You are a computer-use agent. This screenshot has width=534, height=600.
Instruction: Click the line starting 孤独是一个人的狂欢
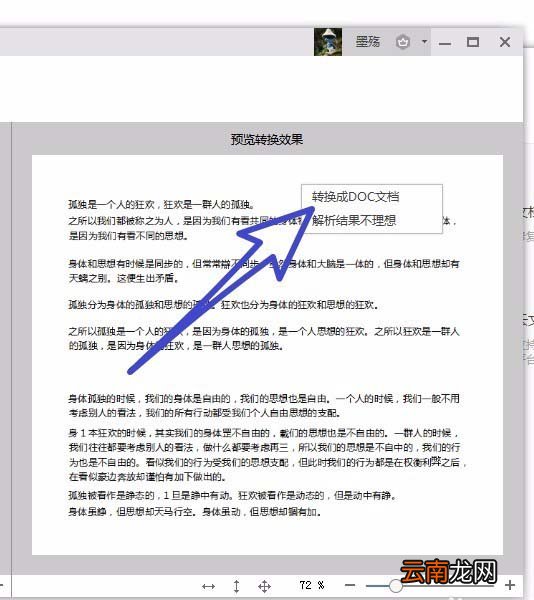[x=162, y=205]
